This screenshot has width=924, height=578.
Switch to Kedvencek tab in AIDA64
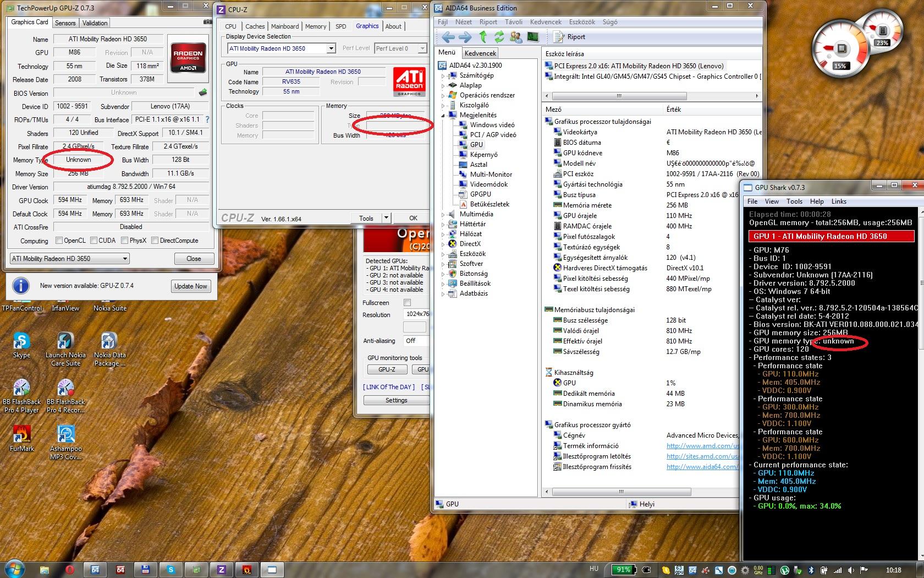click(480, 53)
